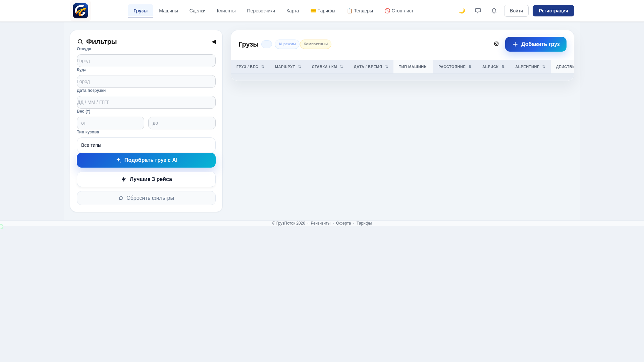Sort by ГРУЗ / ВЕС column
This screenshot has width=644, height=362.
point(250,67)
